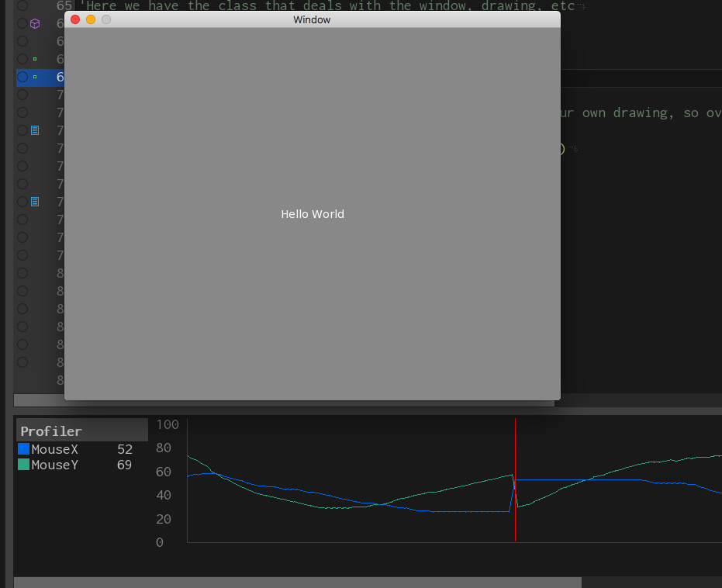Select the MouseY entry in the Profiler
Screen dimensions: 722x588
(x=54, y=465)
